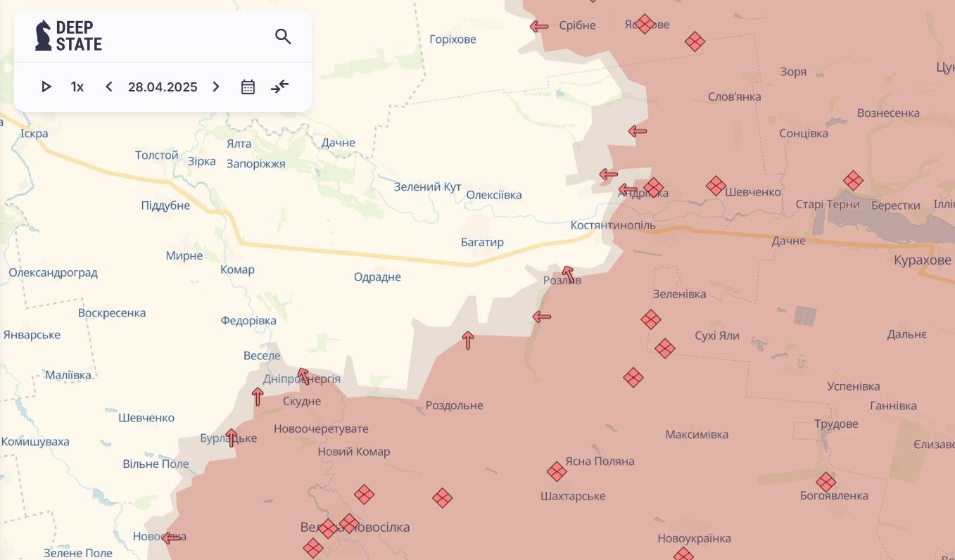Click unit marker near Ясна Поляна
The height and width of the screenshot is (560, 955).
click(x=557, y=471)
